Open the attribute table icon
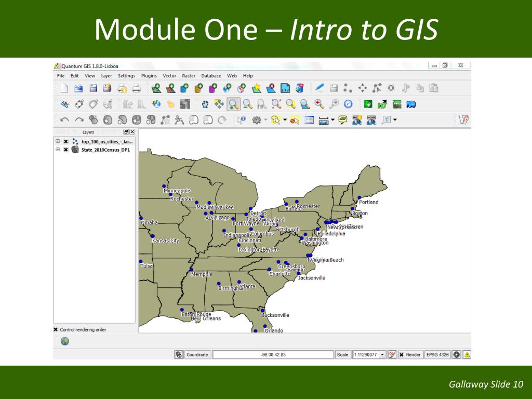This screenshot has height=399, width=532. [x=309, y=120]
